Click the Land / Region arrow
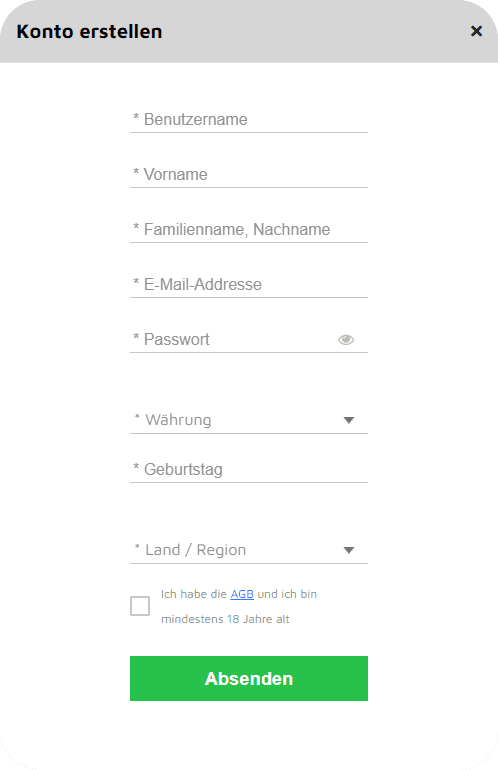This screenshot has width=498, height=770. tap(349, 550)
